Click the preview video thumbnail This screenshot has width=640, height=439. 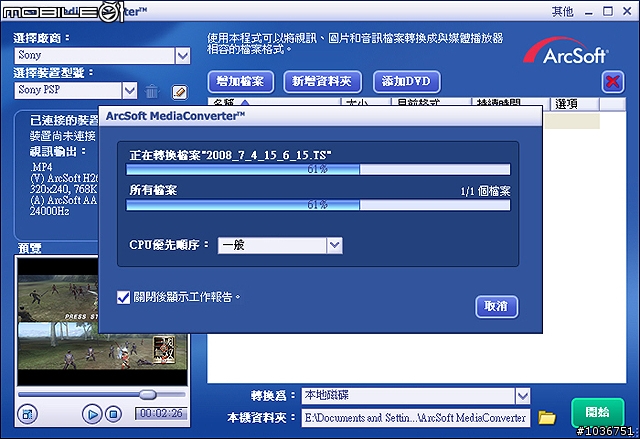click(102, 320)
